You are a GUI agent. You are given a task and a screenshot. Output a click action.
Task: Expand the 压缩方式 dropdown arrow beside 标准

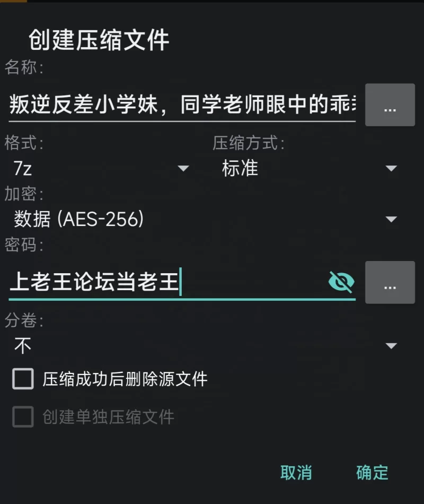pos(391,169)
